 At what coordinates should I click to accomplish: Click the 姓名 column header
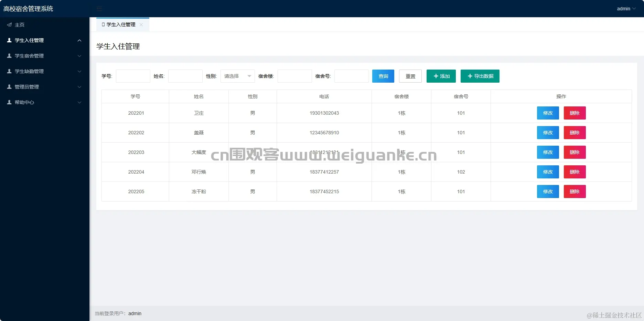click(x=199, y=96)
